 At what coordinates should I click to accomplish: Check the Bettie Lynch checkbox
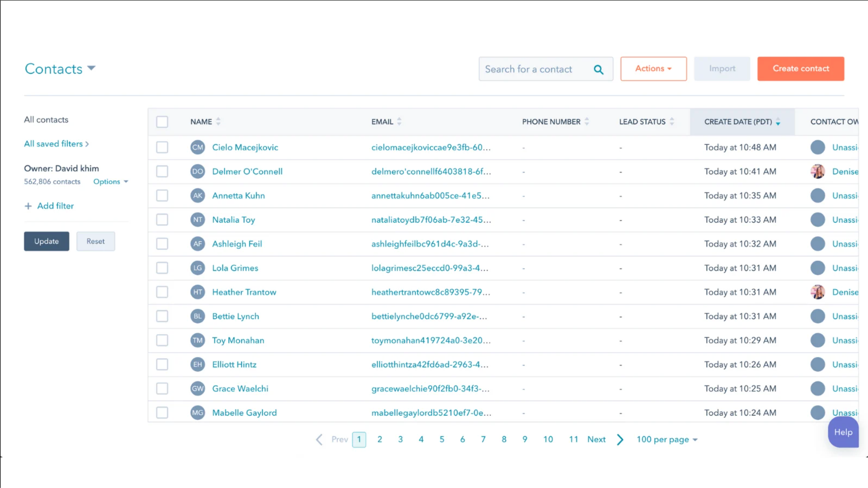click(162, 316)
